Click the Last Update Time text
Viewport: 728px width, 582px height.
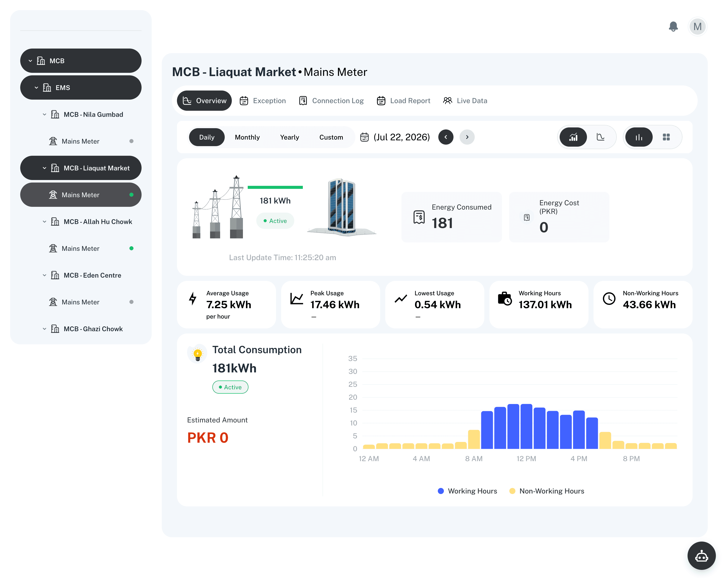click(282, 257)
